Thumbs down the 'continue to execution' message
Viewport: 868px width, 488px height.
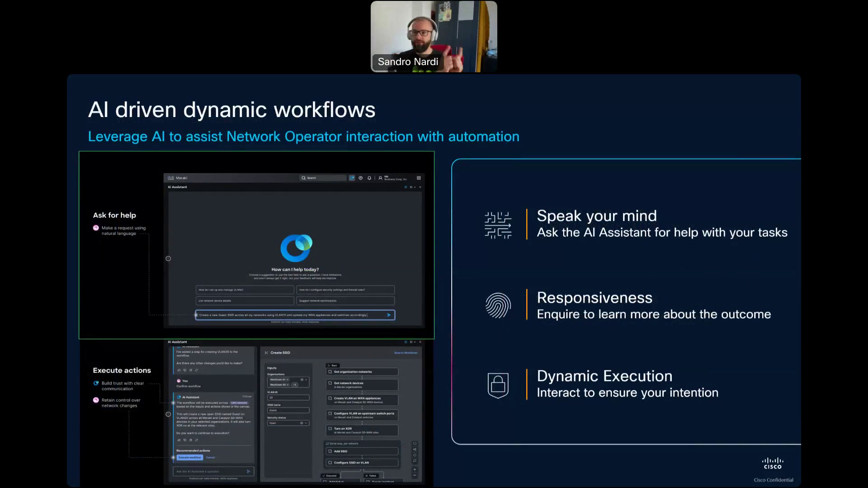pyautogui.click(x=185, y=440)
